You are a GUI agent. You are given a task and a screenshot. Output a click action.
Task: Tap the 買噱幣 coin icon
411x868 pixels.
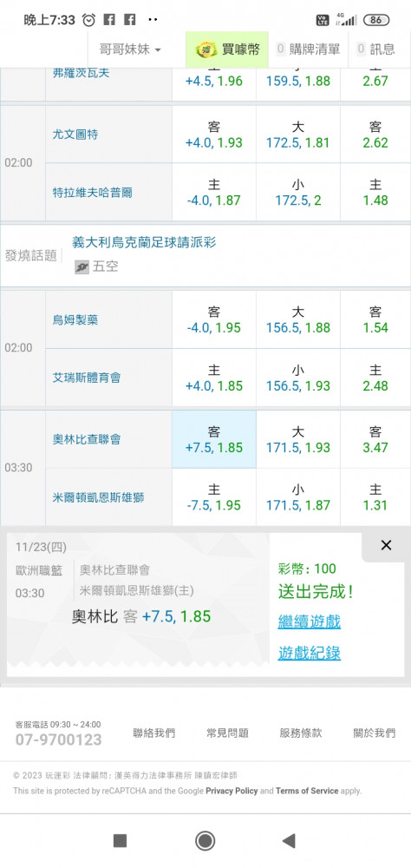coord(206,49)
